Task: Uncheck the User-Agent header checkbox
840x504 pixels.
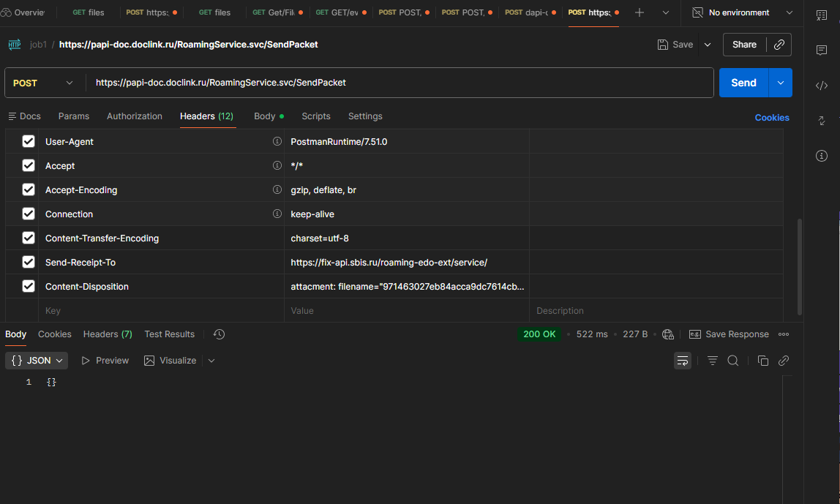Action: click(x=29, y=141)
